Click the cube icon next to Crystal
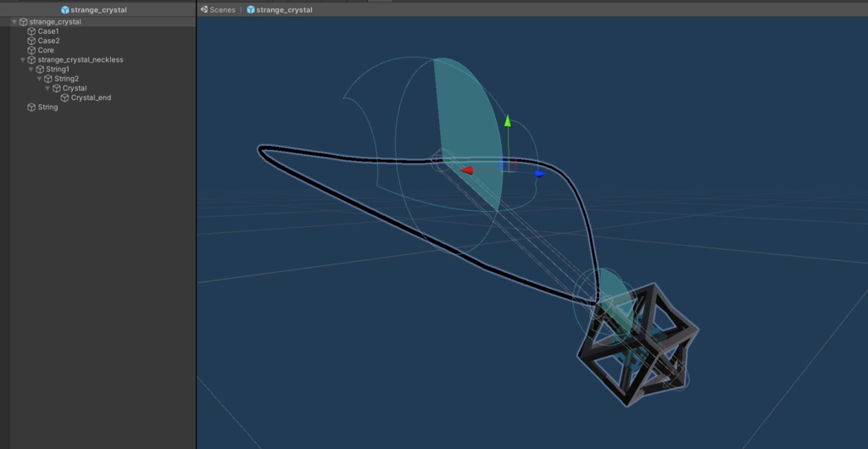 (x=57, y=88)
